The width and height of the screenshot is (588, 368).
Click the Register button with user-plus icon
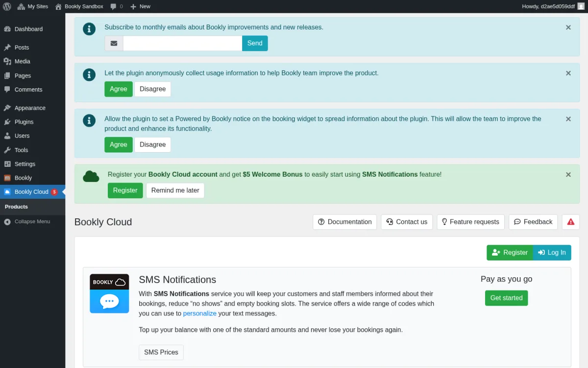[x=510, y=252]
